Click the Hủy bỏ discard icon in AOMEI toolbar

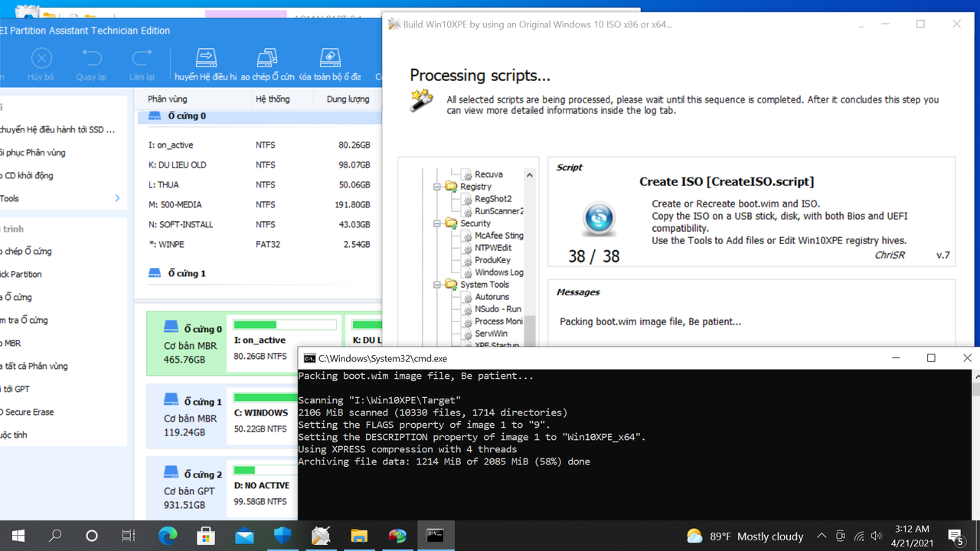41,58
